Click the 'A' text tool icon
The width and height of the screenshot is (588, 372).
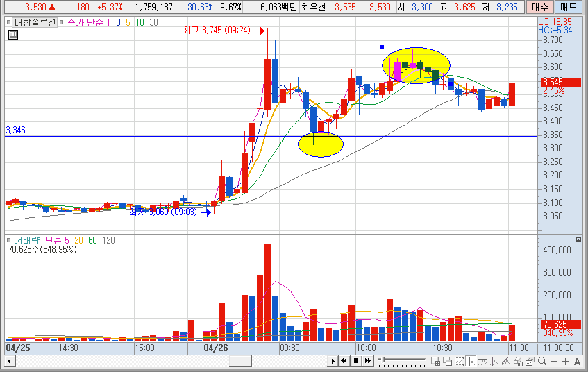click(577, 361)
